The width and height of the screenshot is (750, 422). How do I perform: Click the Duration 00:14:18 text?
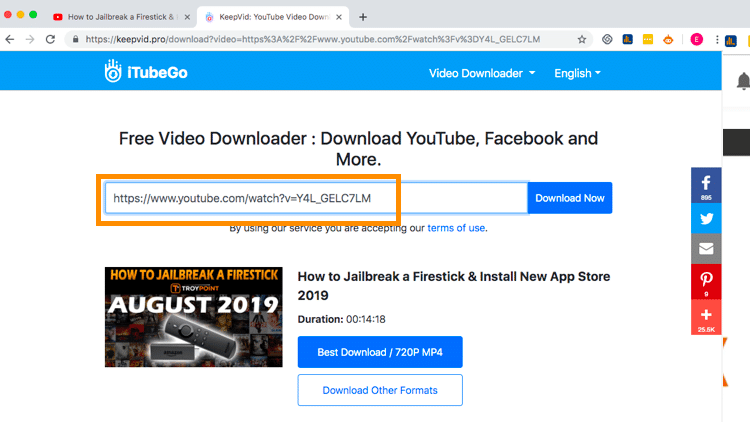342,319
